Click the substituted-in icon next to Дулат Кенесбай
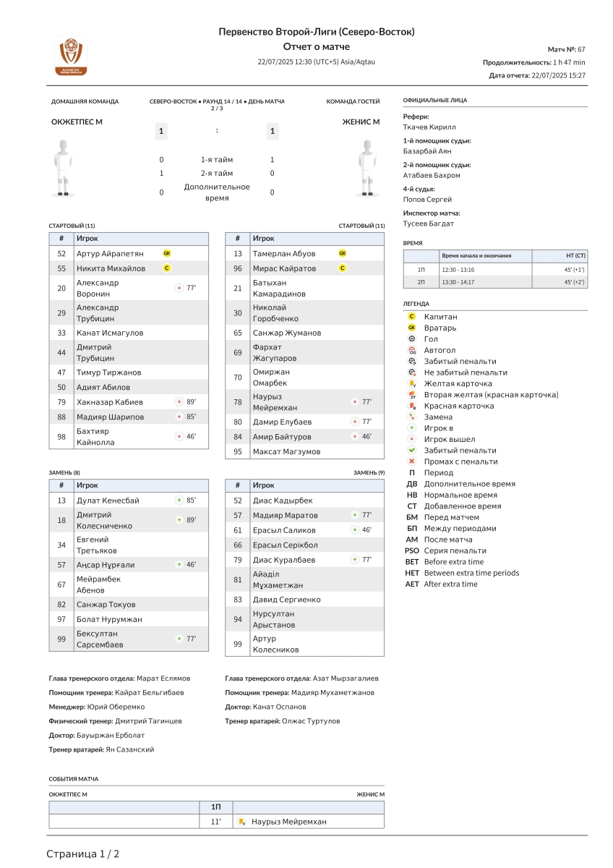Viewport: 613px width, 868px height. tap(179, 501)
